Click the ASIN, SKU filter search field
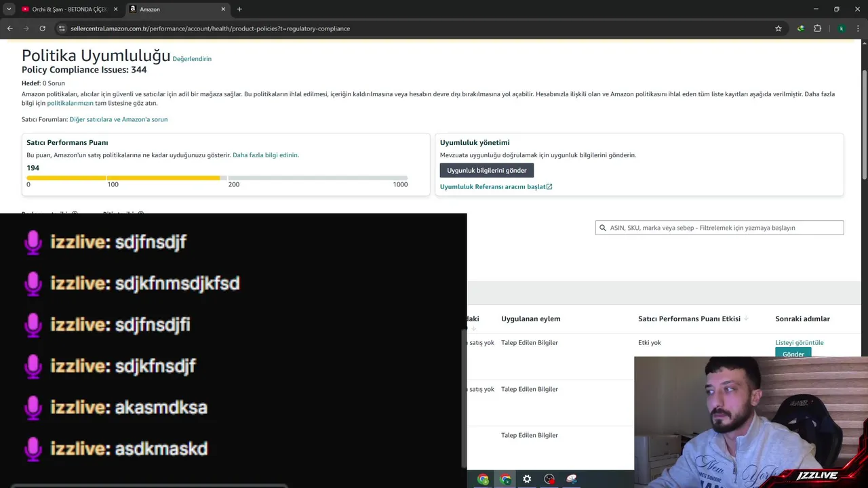 [719, 228]
